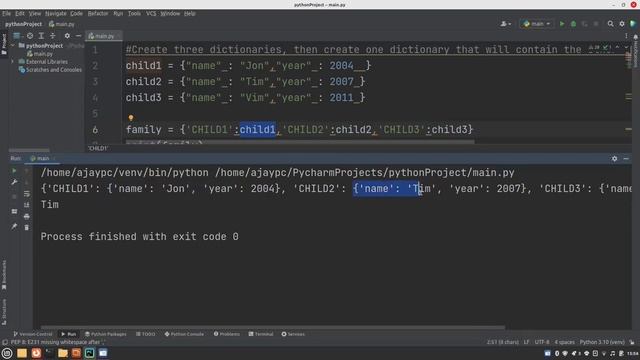The image size is (640, 360).
Task: Open TODO tool window
Action: (145, 334)
